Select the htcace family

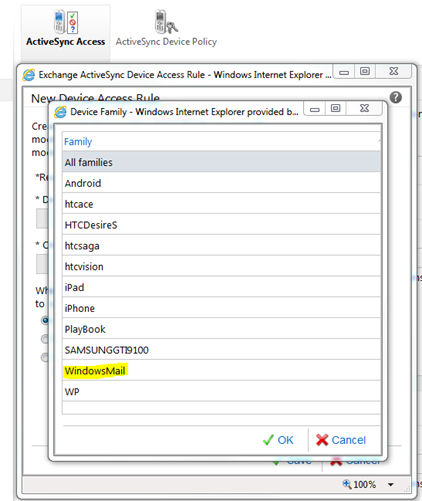(221, 204)
